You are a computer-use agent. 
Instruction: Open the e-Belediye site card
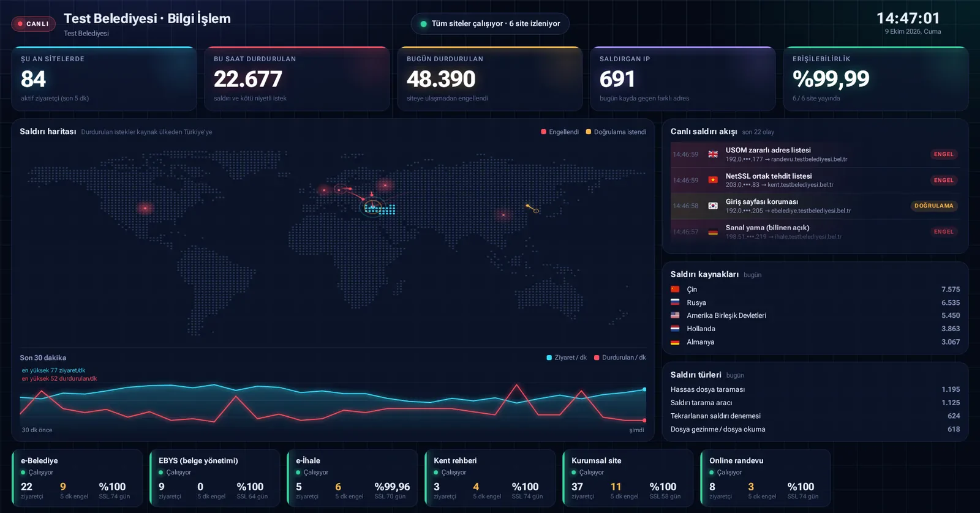click(77, 478)
